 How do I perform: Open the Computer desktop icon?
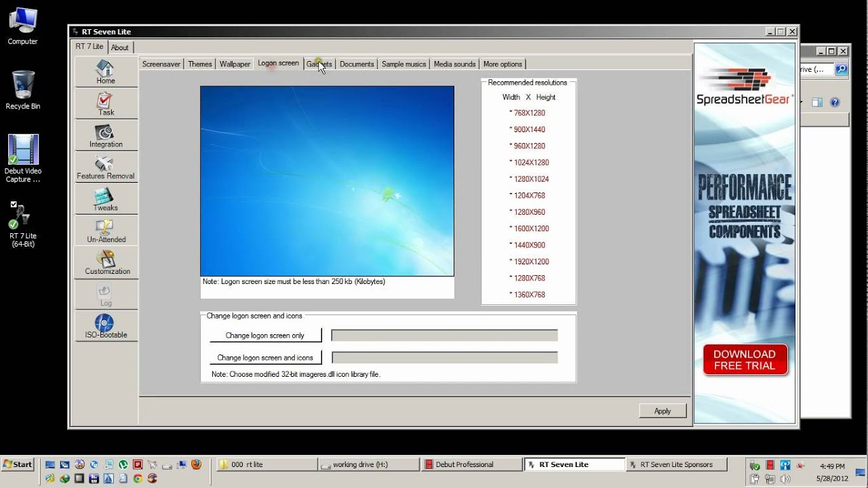(x=22, y=27)
